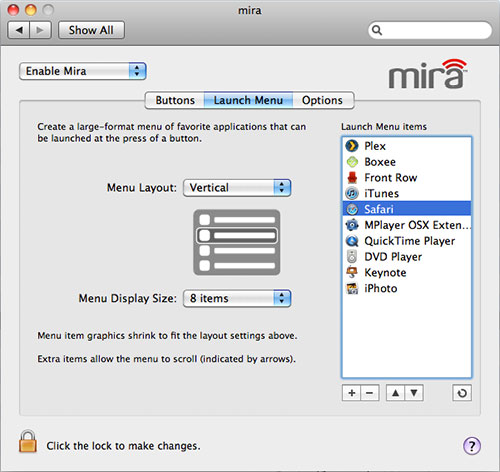Image resolution: width=500 pixels, height=472 pixels.
Task: Select the iPhoto list entry
Action: (x=407, y=288)
